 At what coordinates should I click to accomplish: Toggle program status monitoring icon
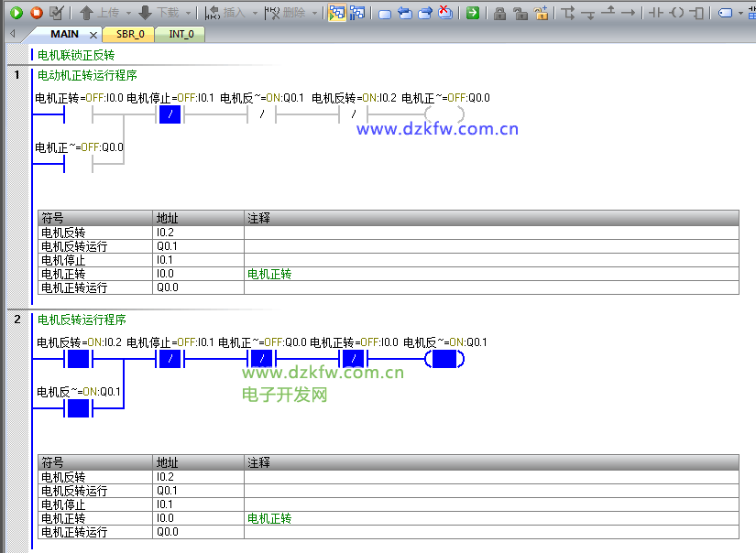[x=336, y=13]
